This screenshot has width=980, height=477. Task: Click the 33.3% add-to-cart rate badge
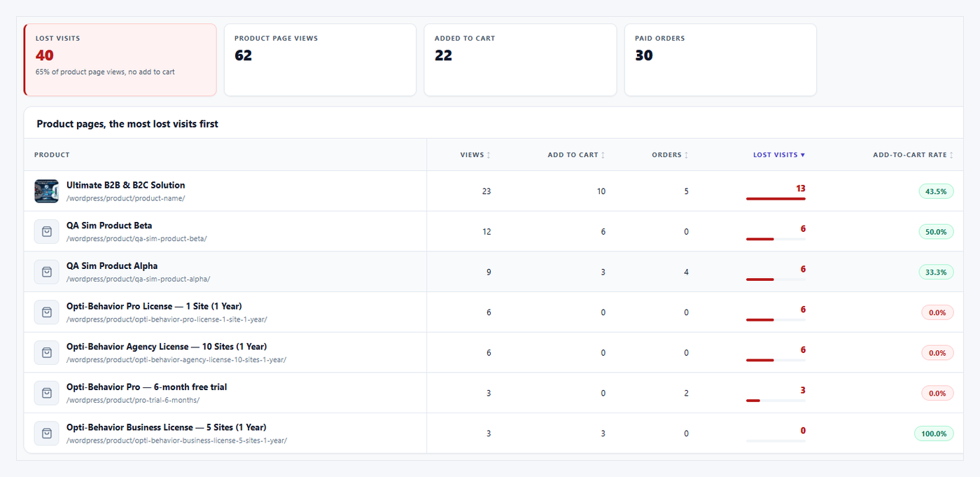936,272
